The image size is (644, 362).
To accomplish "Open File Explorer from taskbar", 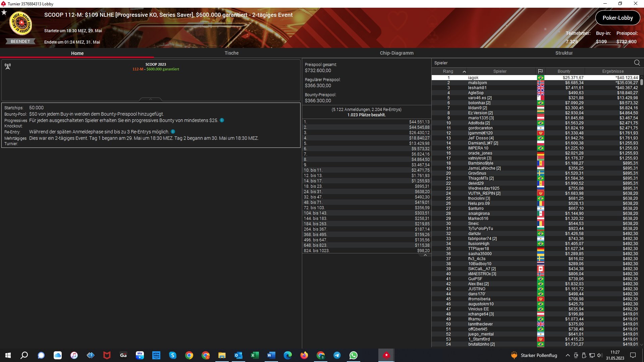I will pos(222,355).
